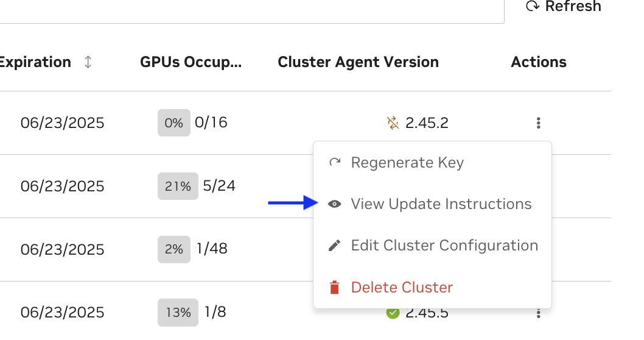
Task: Select Regenerate Key menu option
Action: coord(407,163)
